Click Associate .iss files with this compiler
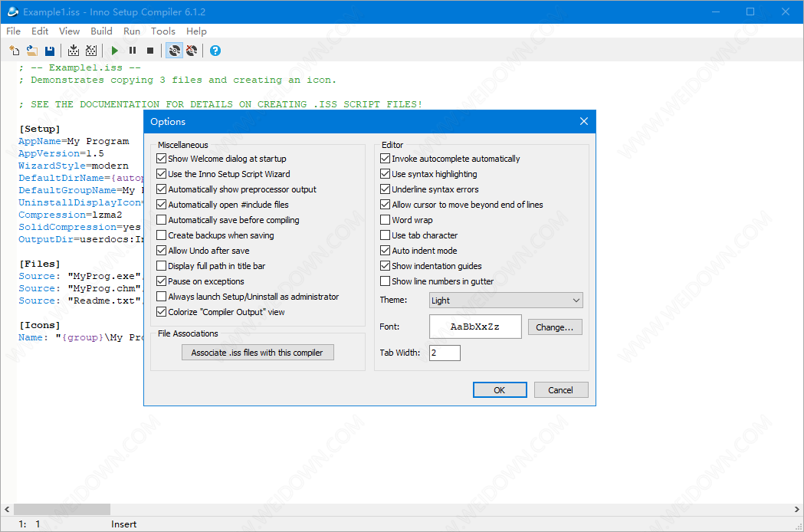 [258, 353]
